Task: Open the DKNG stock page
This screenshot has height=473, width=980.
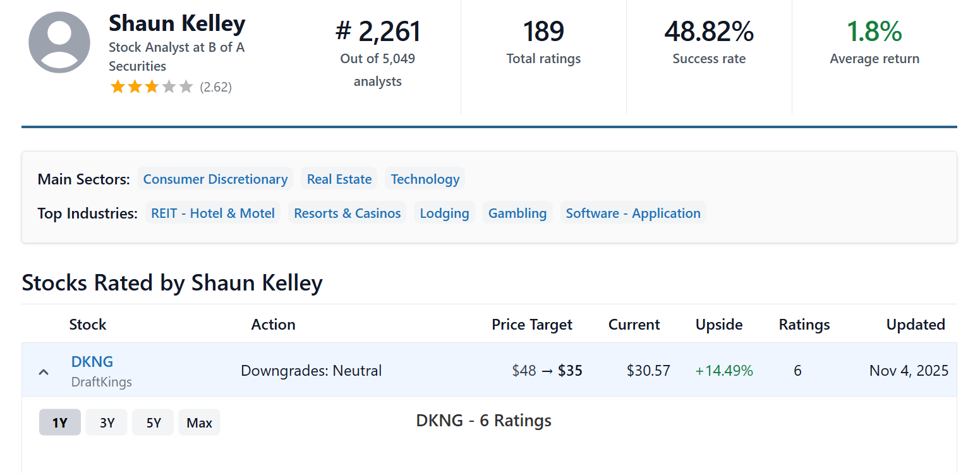Action: point(92,361)
